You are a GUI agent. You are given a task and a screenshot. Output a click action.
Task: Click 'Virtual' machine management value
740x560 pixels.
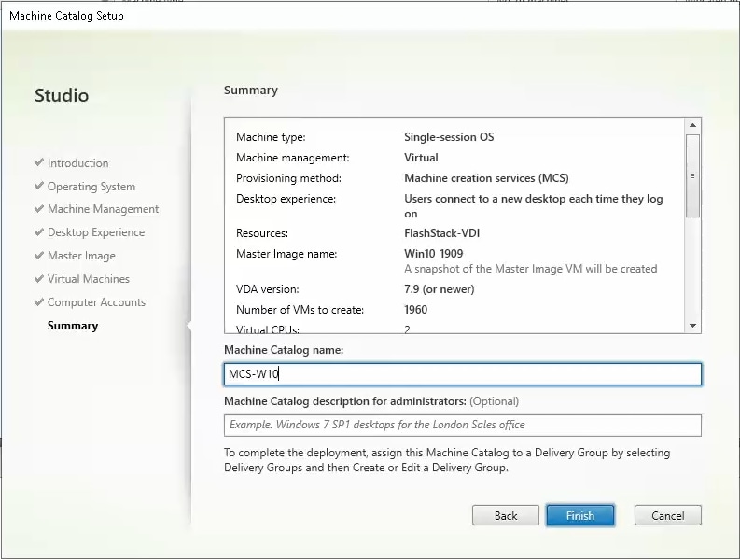(x=421, y=158)
